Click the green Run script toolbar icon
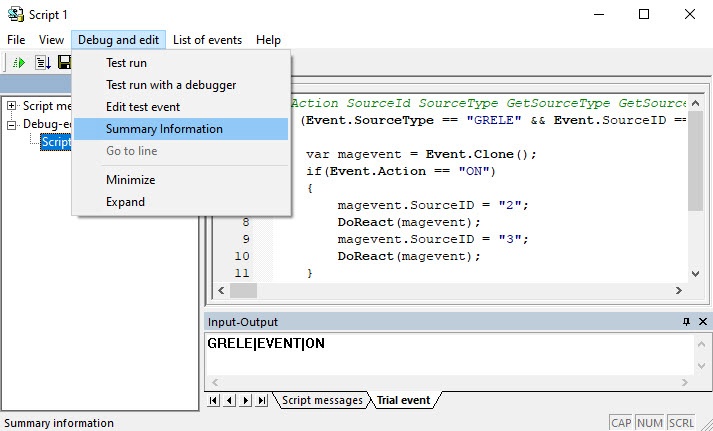This screenshot has height=431, width=713. [x=19, y=63]
